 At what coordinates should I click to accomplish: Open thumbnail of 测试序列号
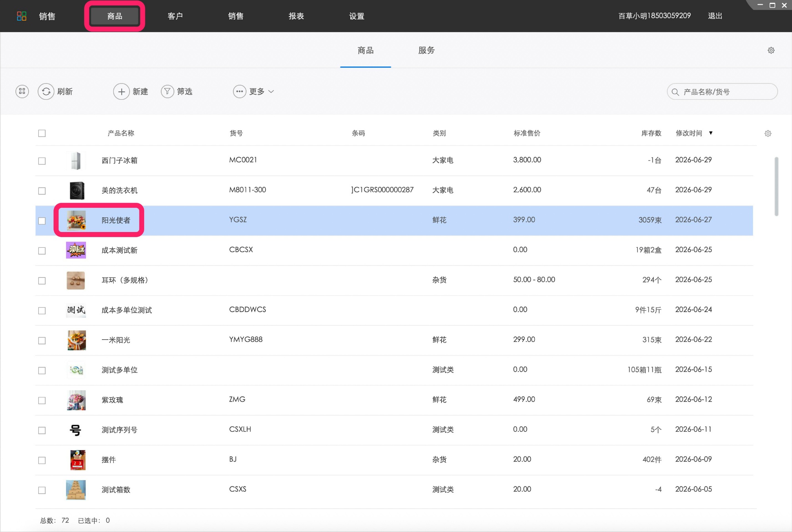[x=75, y=430]
